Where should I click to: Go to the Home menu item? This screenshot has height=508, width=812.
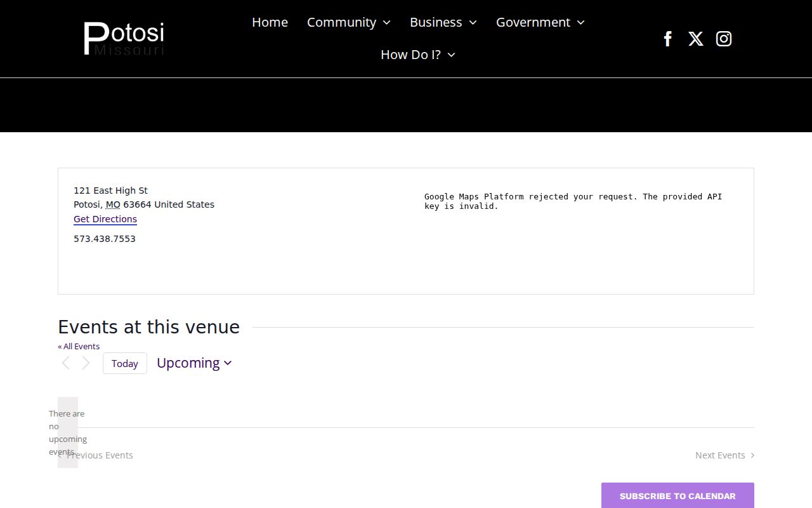(x=270, y=22)
